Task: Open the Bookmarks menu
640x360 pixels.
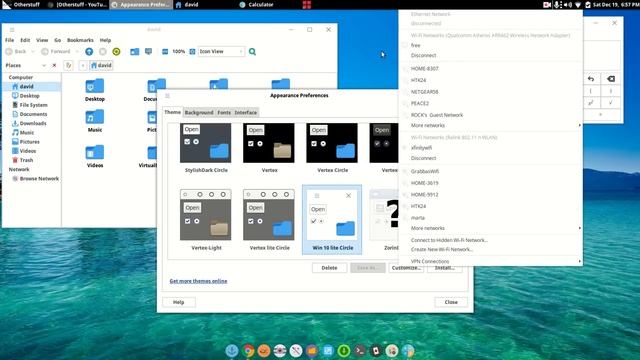Action: click(80, 40)
